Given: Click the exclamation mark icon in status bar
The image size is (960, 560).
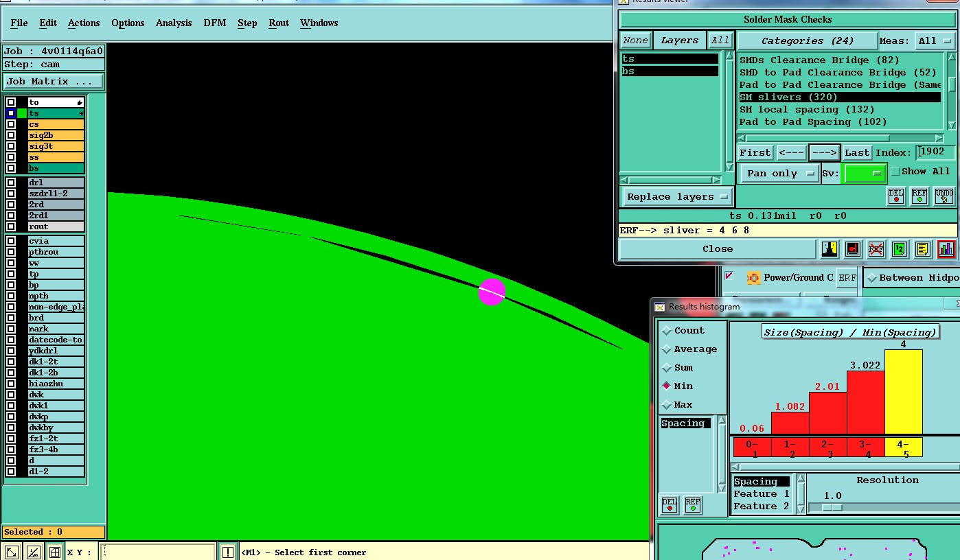Looking at the screenshot, I should pos(228,552).
